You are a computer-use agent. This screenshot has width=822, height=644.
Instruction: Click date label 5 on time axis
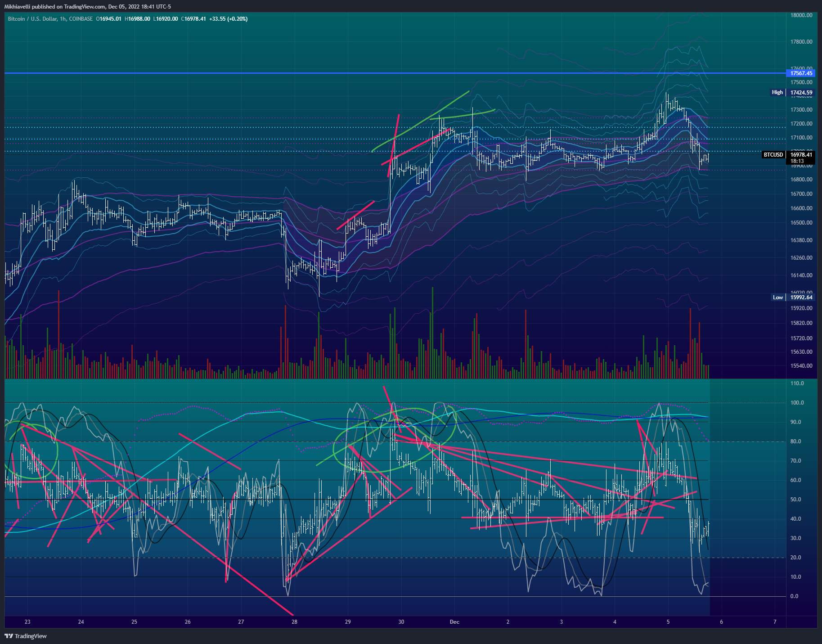coord(668,622)
